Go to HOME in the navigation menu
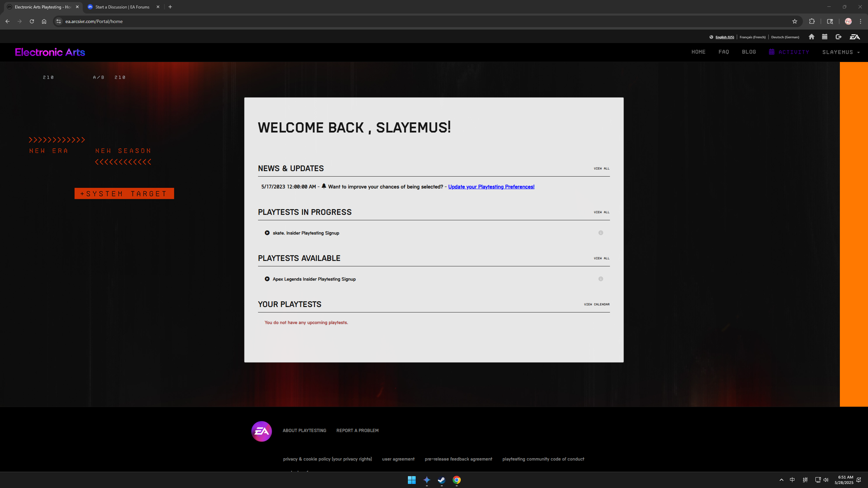The image size is (868, 488). tap(698, 52)
